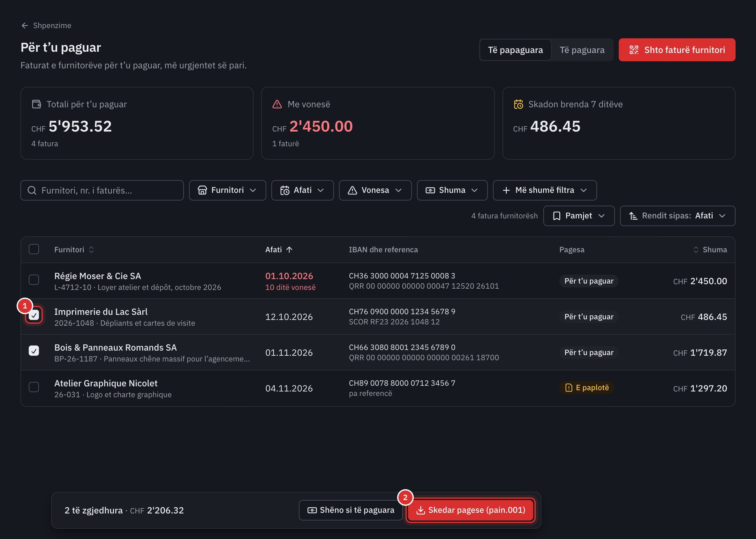Toggle the select-all checkbox in table header

tap(34, 249)
